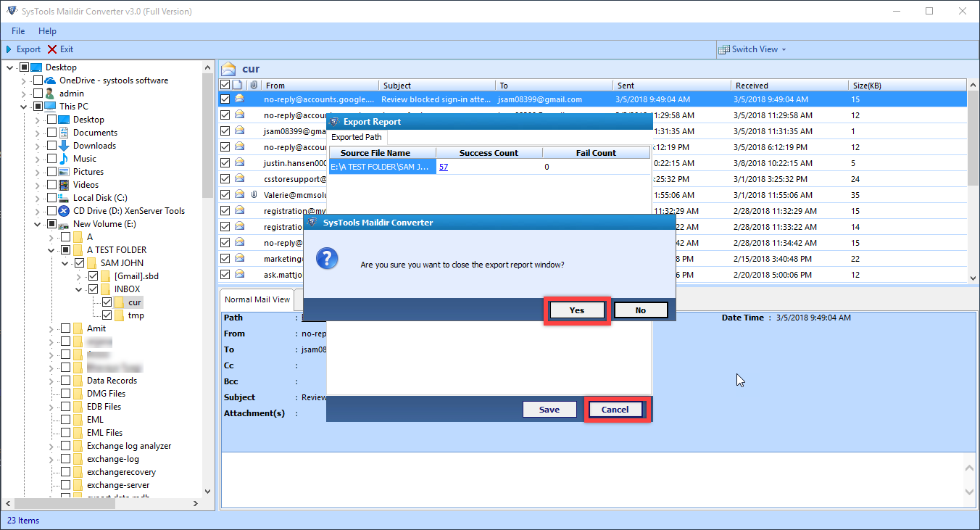This screenshot has width=980, height=530.
Task: Open the File menu
Action: (18, 31)
